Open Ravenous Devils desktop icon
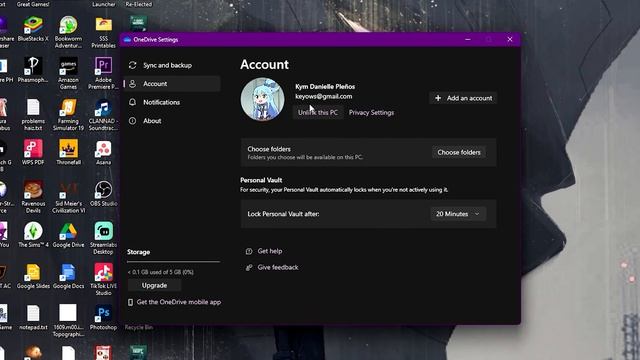 tap(33, 197)
